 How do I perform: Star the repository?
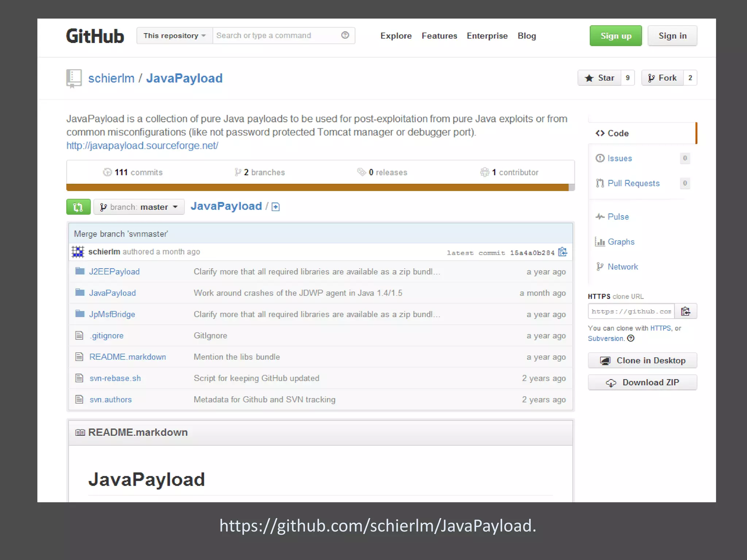point(599,78)
